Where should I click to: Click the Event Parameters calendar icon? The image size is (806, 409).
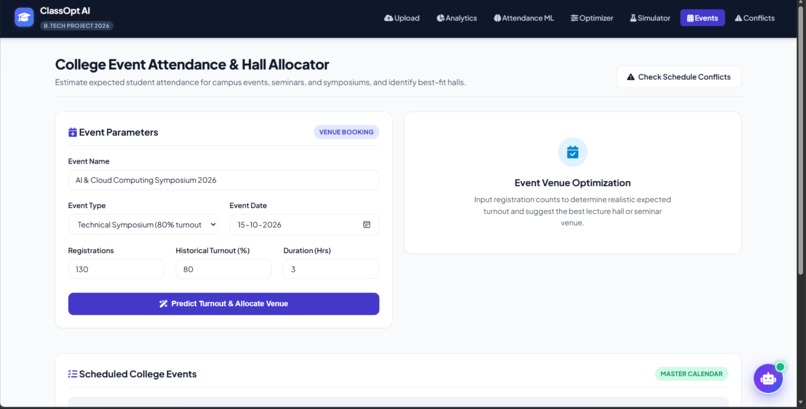pos(72,133)
